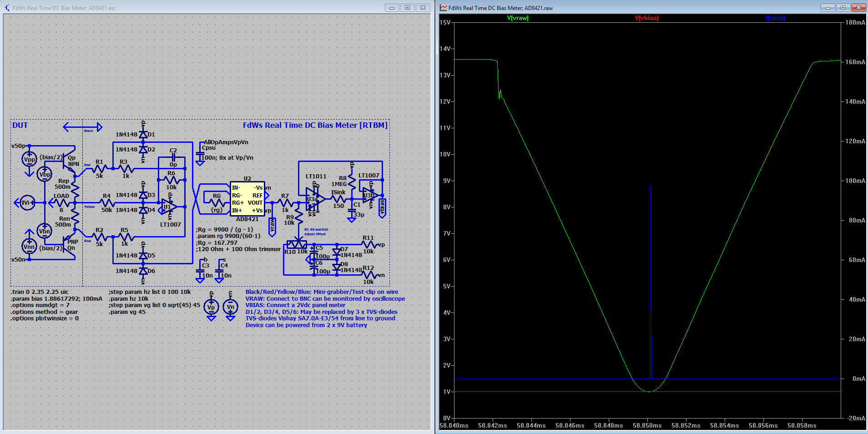Click the .options numdgt = 7 directive
868x434 pixels.
[40, 305]
